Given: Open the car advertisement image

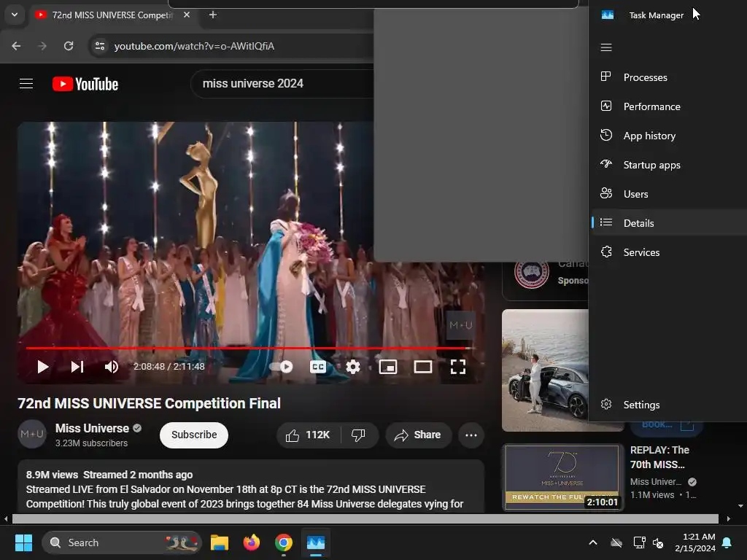Looking at the screenshot, I should (545, 370).
